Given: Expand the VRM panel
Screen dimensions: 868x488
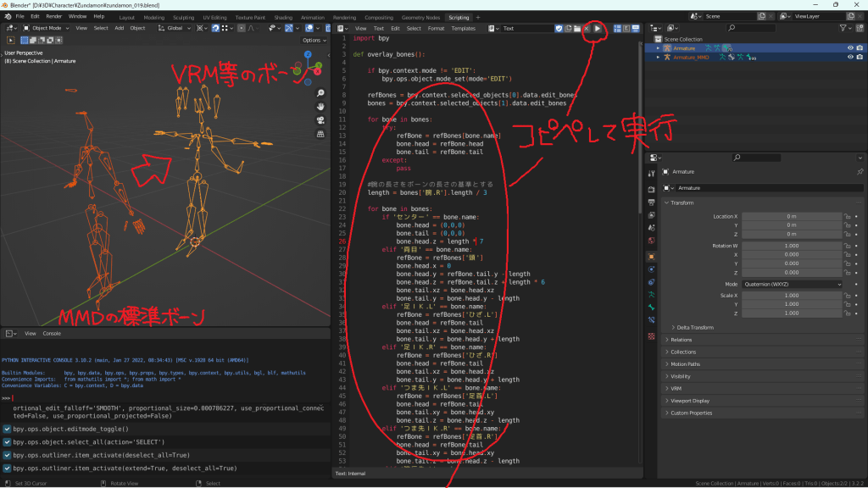Looking at the screenshot, I should [676, 388].
